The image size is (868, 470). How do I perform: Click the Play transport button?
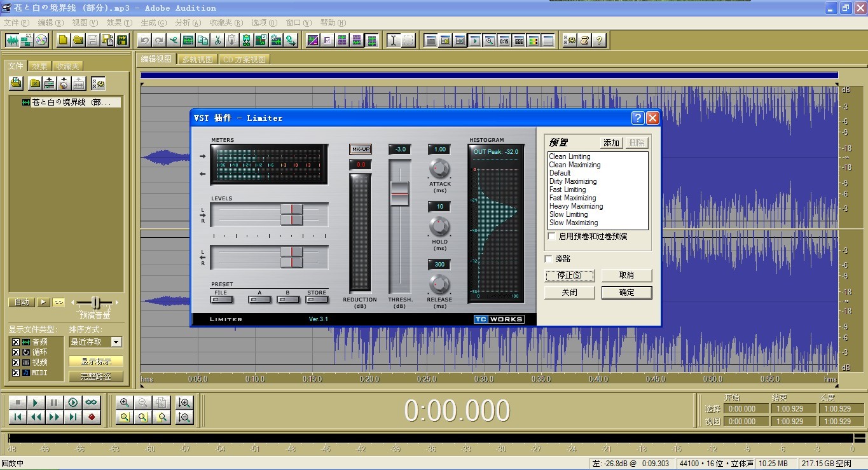click(x=36, y=403)
